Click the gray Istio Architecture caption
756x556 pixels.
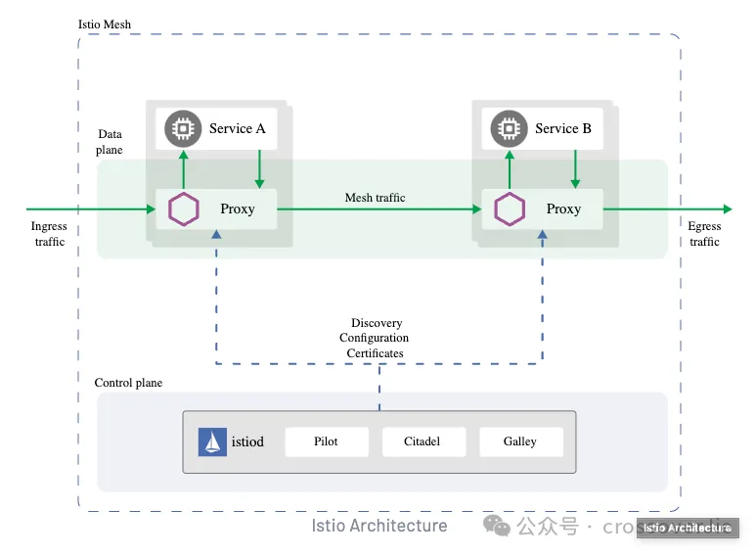(379, 526)
